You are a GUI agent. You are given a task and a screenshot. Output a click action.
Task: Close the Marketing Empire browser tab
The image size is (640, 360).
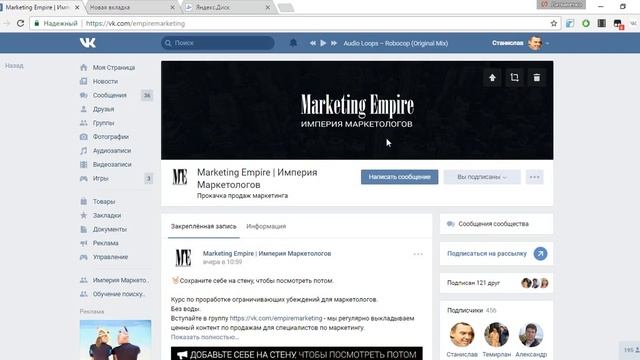[x=77, y=7]
